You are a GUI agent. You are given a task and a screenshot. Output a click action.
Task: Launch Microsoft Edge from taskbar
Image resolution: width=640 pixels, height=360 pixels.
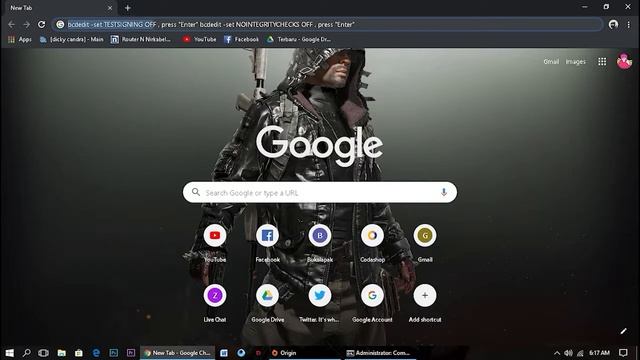(96, 353)
